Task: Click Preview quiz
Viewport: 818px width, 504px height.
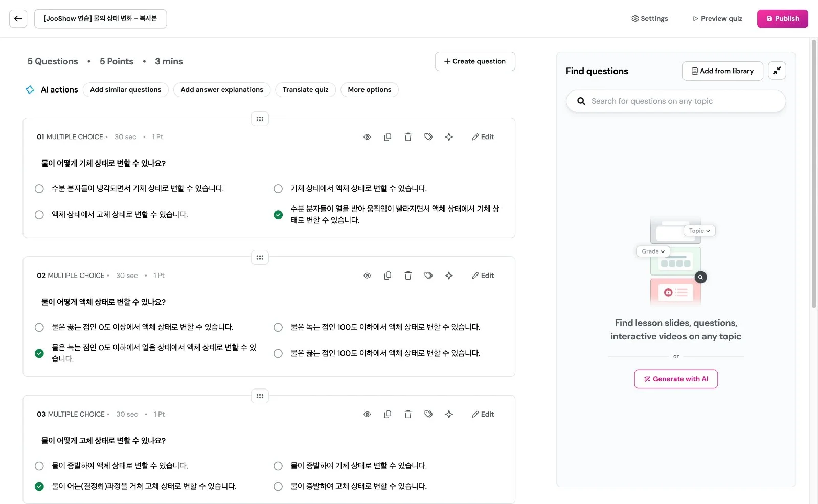Action: 717,18
